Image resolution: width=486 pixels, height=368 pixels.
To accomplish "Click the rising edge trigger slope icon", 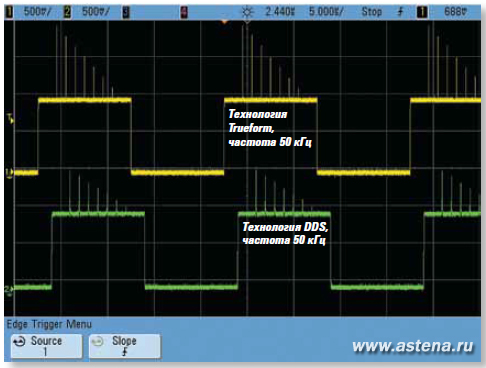I will [x=400, y=12].
